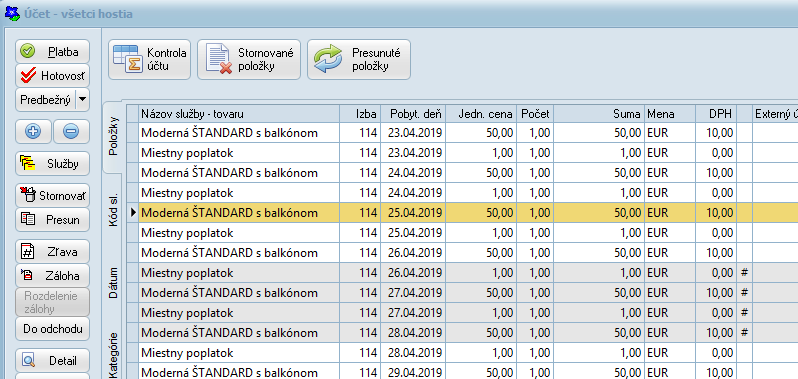Click the Presun button
This screenshot has width=798, height=379.
(52, 220)
